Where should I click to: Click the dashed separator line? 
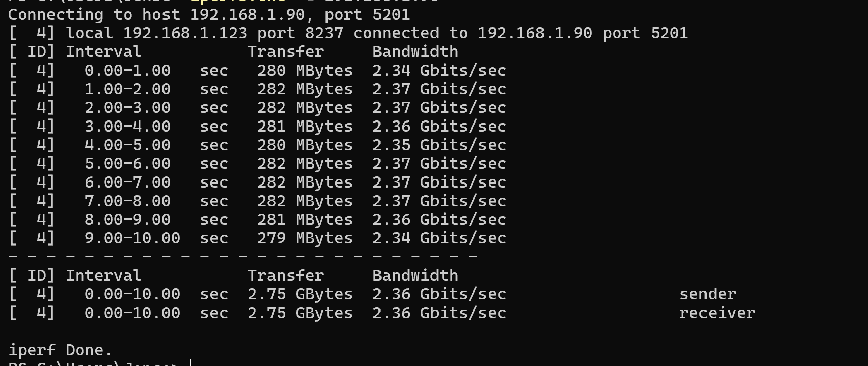click(243, 257)
